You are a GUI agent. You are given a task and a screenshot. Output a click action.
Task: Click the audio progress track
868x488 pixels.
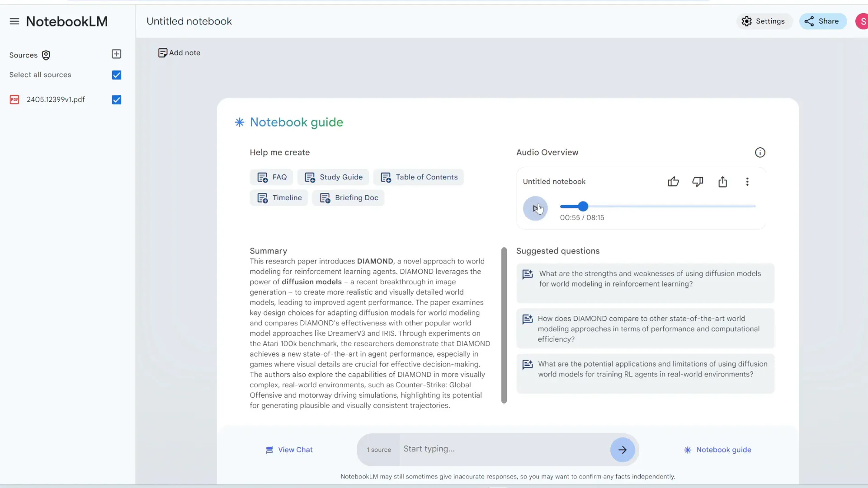pyautogui.click(x=658, y=206)
